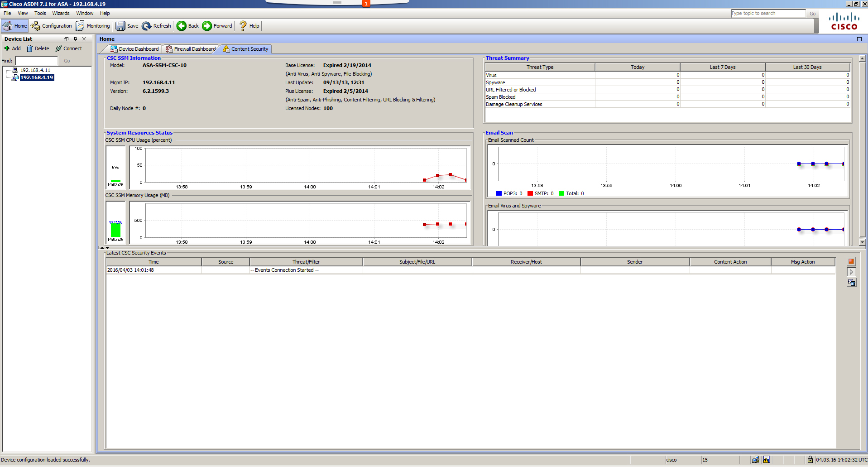Viewport: 868px width, 467px height.
Task: Refresh ASDM with the Refresh button
Action: (157, 26)
